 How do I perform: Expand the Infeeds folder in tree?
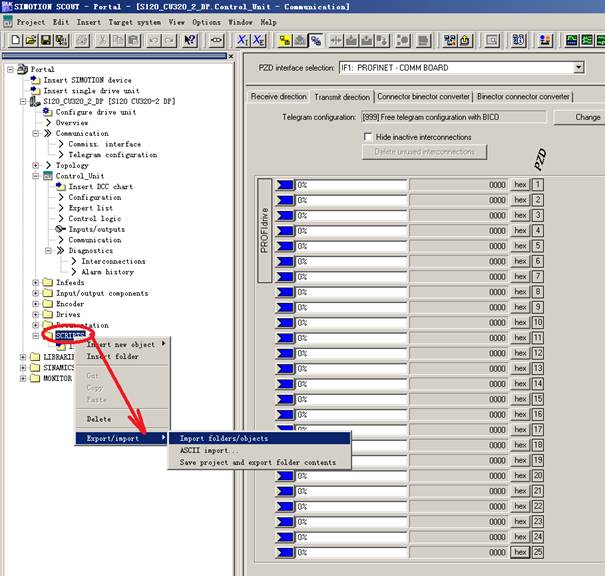coord(36,282)
